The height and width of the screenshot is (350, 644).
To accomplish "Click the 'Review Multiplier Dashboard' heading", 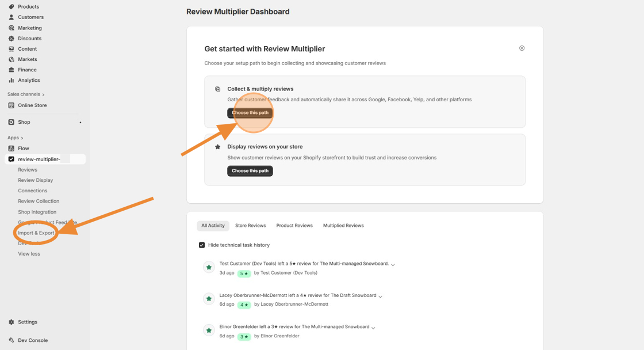I will coord(238,12).
